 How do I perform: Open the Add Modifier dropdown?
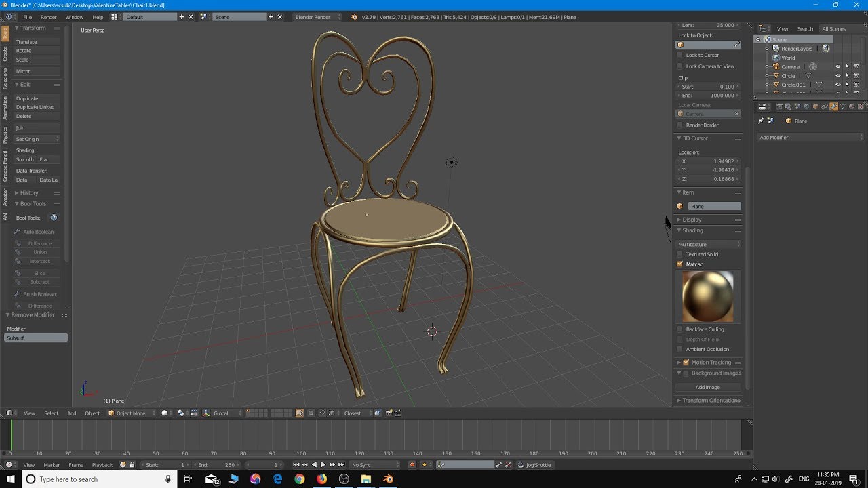[x=810, y=138]
